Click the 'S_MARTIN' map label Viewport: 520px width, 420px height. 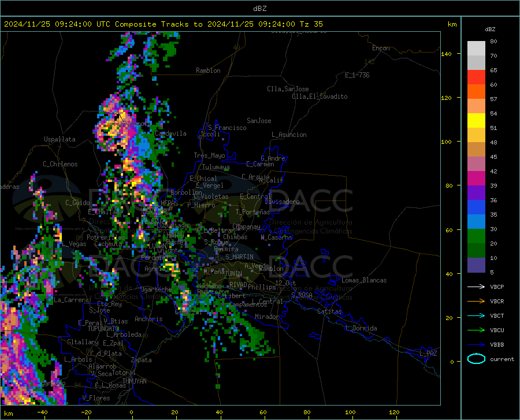pos(239,257)
